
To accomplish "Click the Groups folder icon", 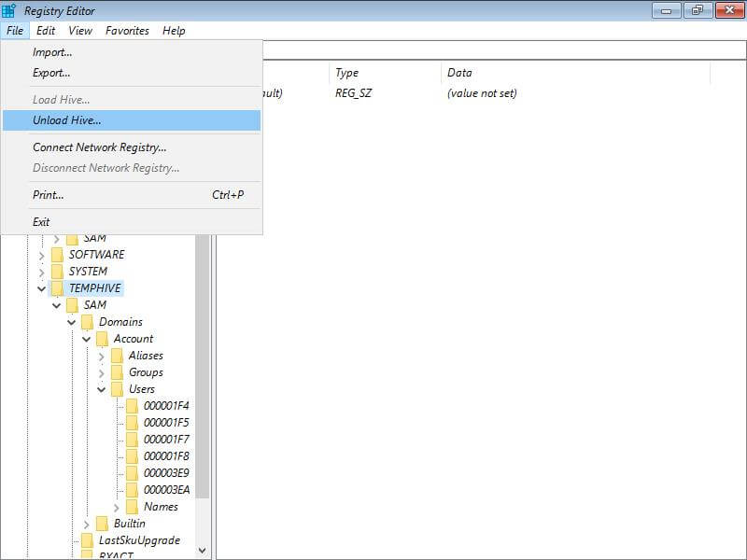I will (x=118, y=372).
